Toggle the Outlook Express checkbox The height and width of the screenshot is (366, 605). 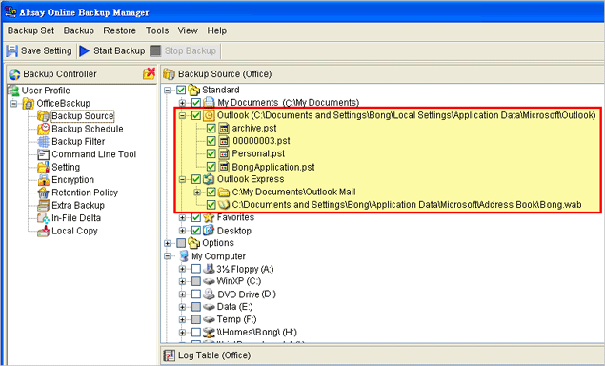click(x=196, y=179)
